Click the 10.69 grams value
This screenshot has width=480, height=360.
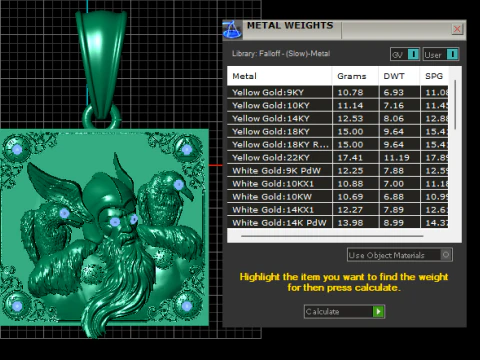pos(350,196)
